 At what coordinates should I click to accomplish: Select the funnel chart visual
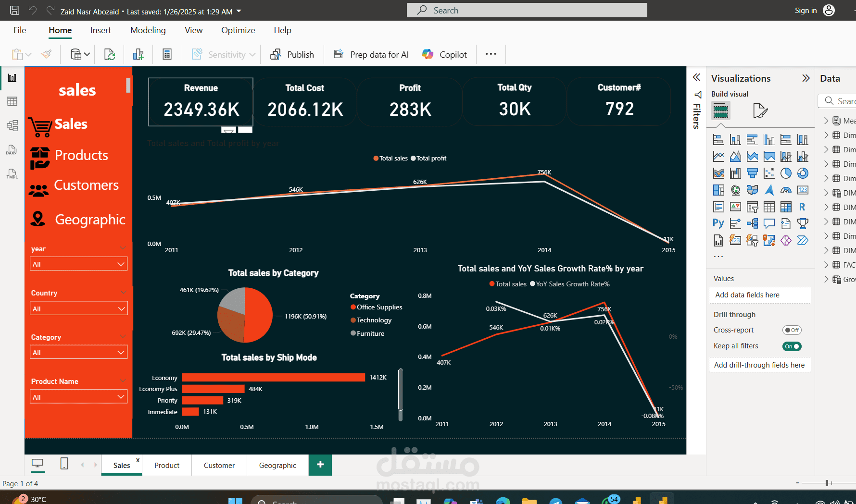752,173
